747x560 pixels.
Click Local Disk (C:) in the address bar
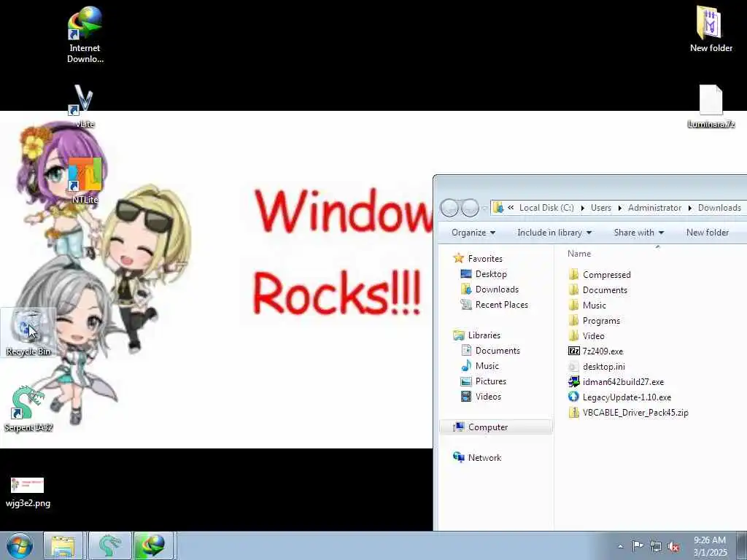pos(546,208)
